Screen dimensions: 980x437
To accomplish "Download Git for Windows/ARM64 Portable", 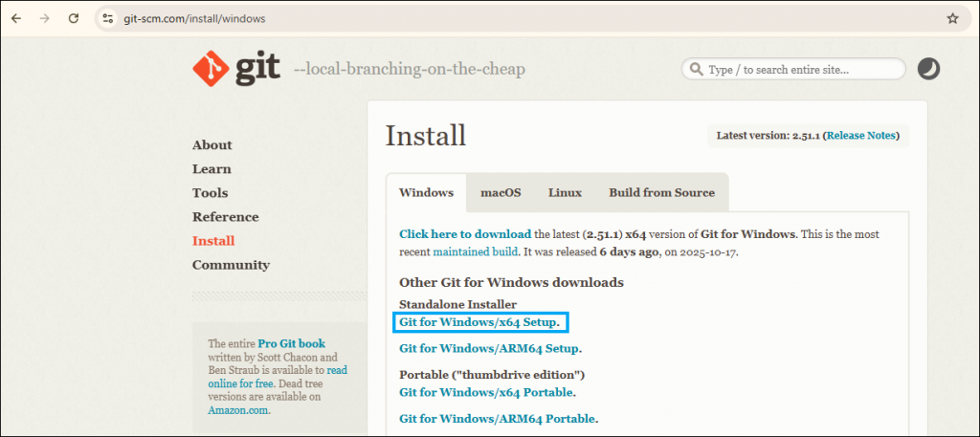I will point(498,419).
